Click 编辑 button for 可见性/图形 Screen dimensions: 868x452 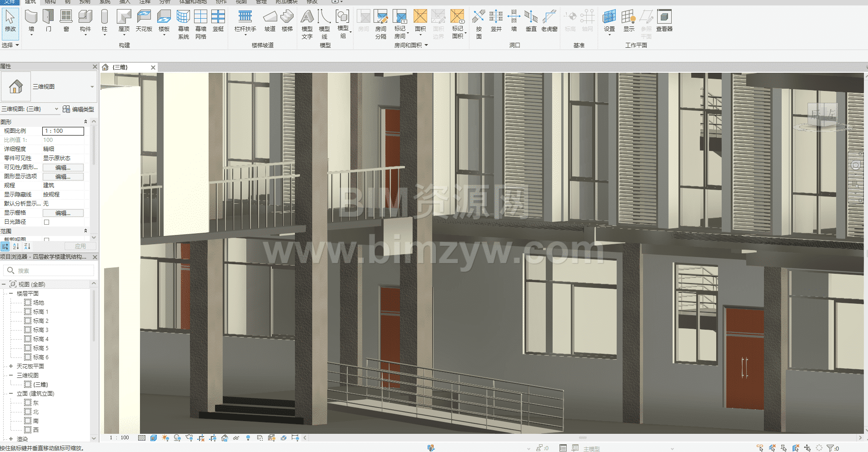pyautogui.click(x=63, y=167)
